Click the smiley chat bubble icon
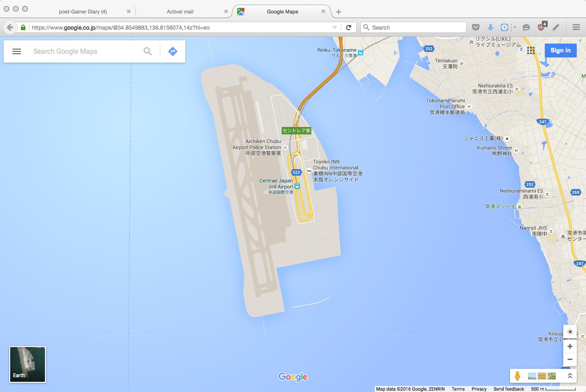Viewport: 586px width, 392px height. pyautogui.click(x=526, y=27)
